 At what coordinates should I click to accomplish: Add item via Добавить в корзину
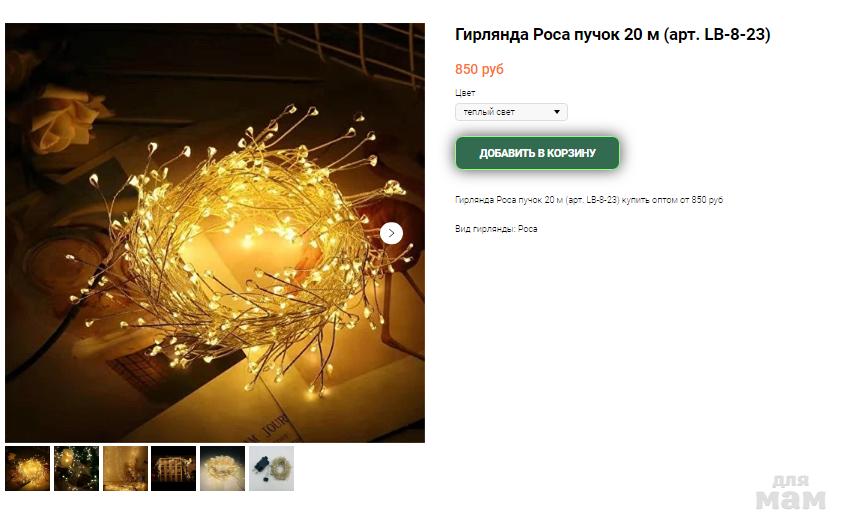pyautogui.click(x=537, y=153)
